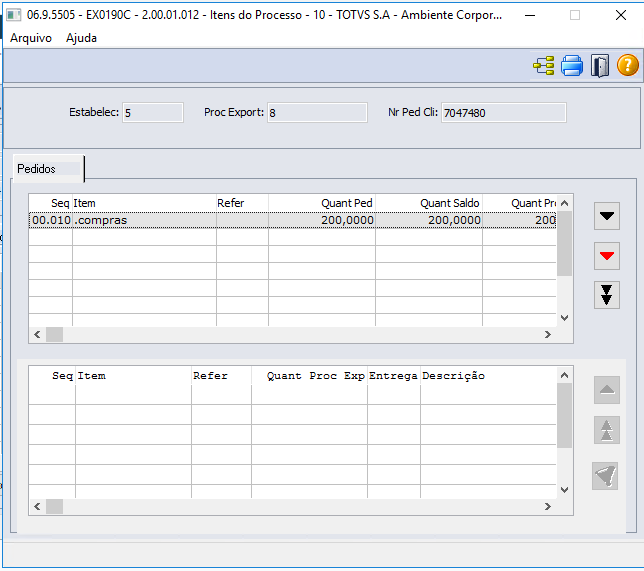Click the application icon in title bar
The width and height of the screenshot is (644, 571).
pos(14,16)
